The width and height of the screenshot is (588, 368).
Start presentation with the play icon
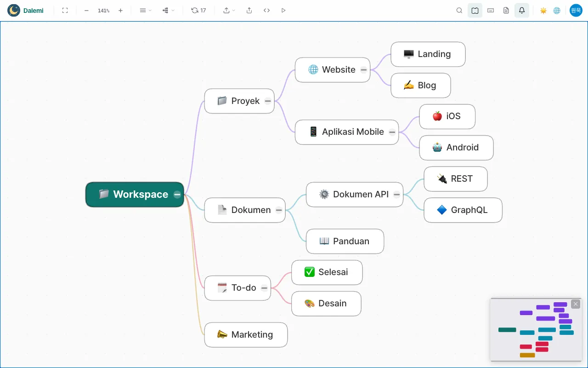(x=283, y=10)
